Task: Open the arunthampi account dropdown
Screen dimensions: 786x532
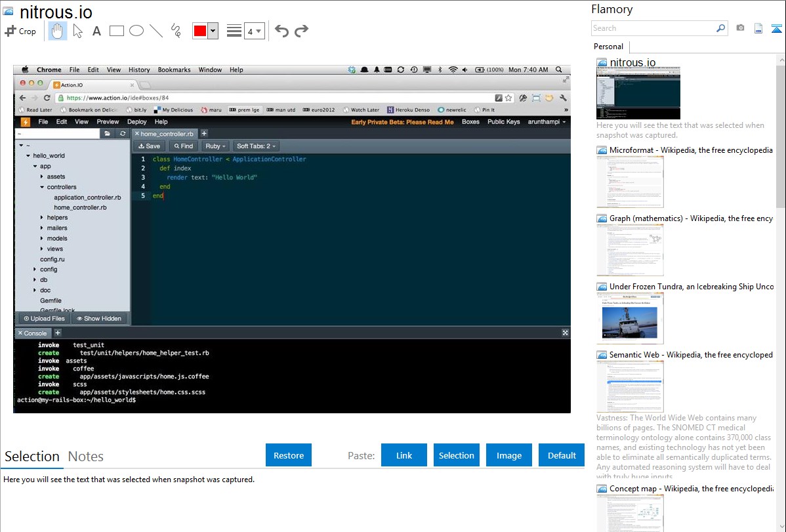Action: click(x=547, y=122)
